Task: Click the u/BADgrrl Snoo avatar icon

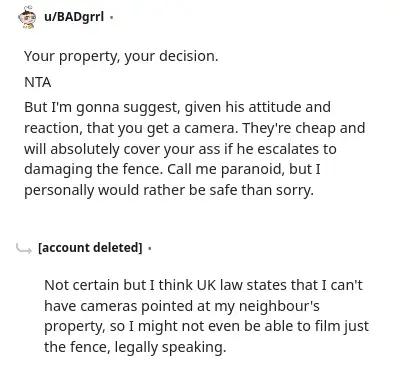Action: click(27, 17)
